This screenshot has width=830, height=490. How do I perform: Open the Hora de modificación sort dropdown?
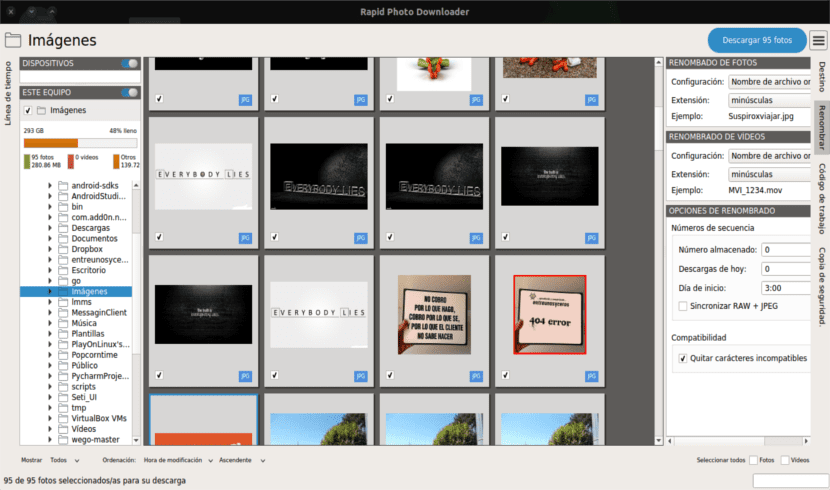coord(178,460)
